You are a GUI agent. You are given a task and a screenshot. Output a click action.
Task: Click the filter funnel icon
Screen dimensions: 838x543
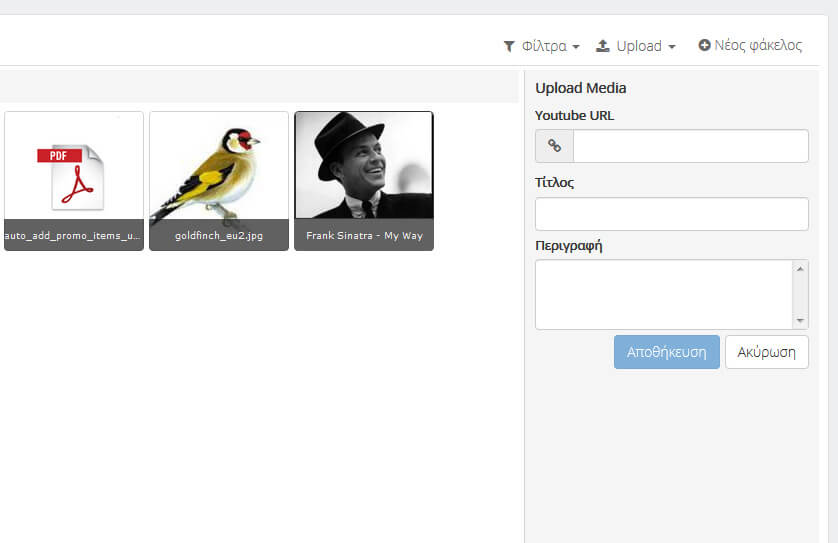[509, 46]
